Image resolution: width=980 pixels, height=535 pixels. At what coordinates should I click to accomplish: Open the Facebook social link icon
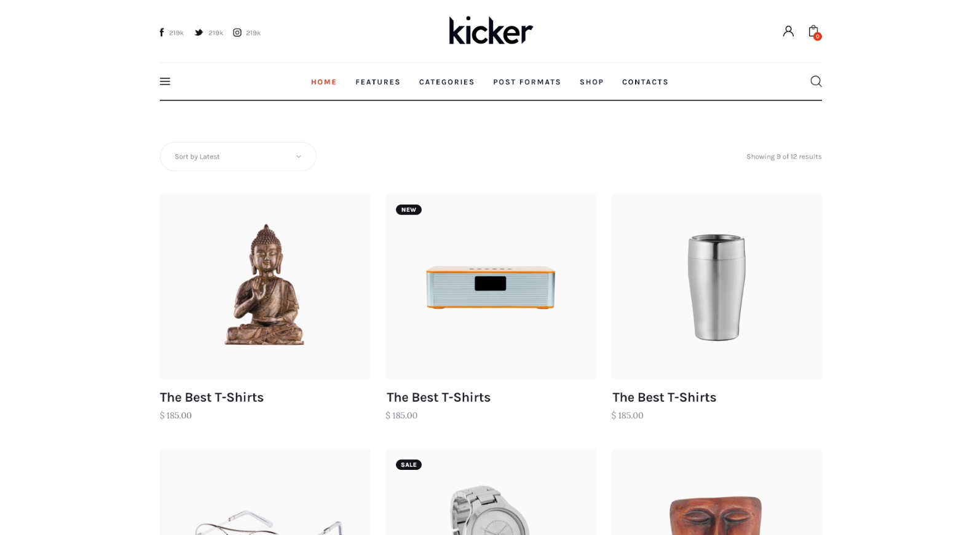162,33
